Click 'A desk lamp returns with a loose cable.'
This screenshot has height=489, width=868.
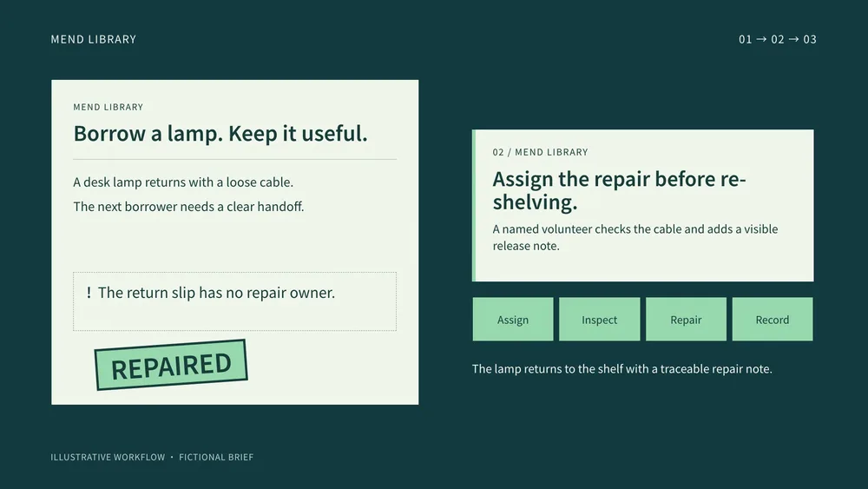(x=183, y=182)
